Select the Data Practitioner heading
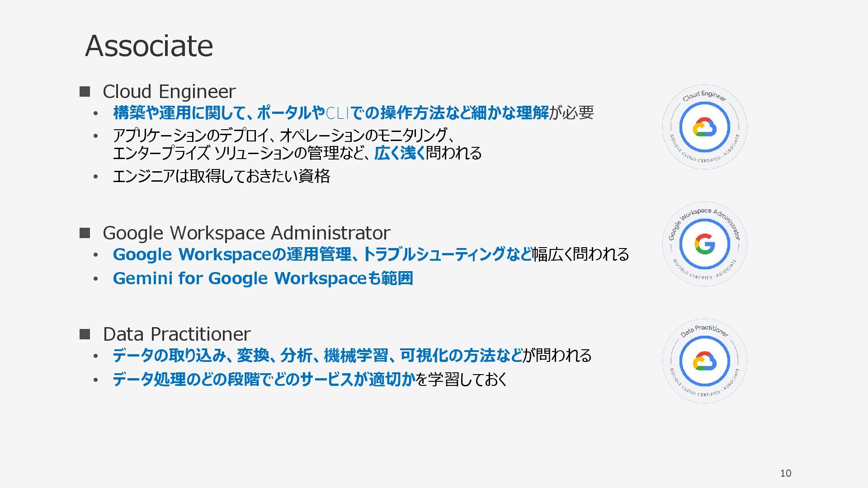The height and width of the screenshot is (488, 868). [176, 334]
